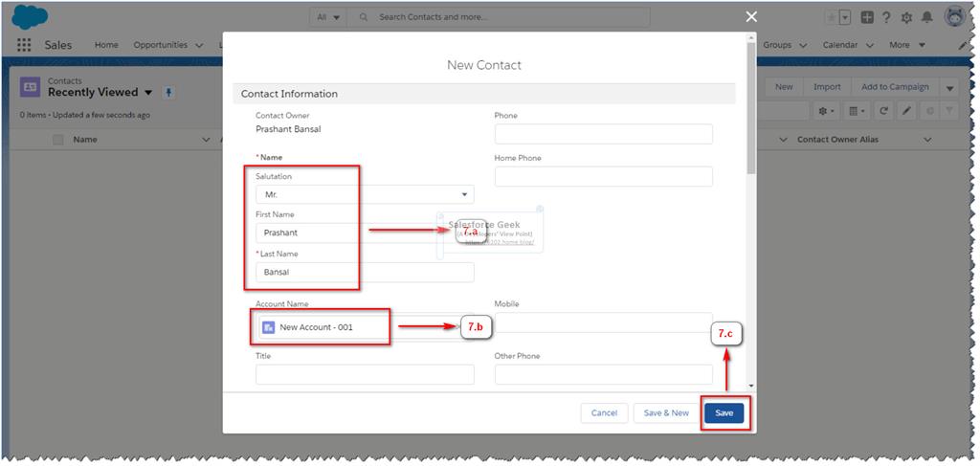This screenshot has width=980, height=466.
Task: Go to the Home tab
Action: (106, 45)
